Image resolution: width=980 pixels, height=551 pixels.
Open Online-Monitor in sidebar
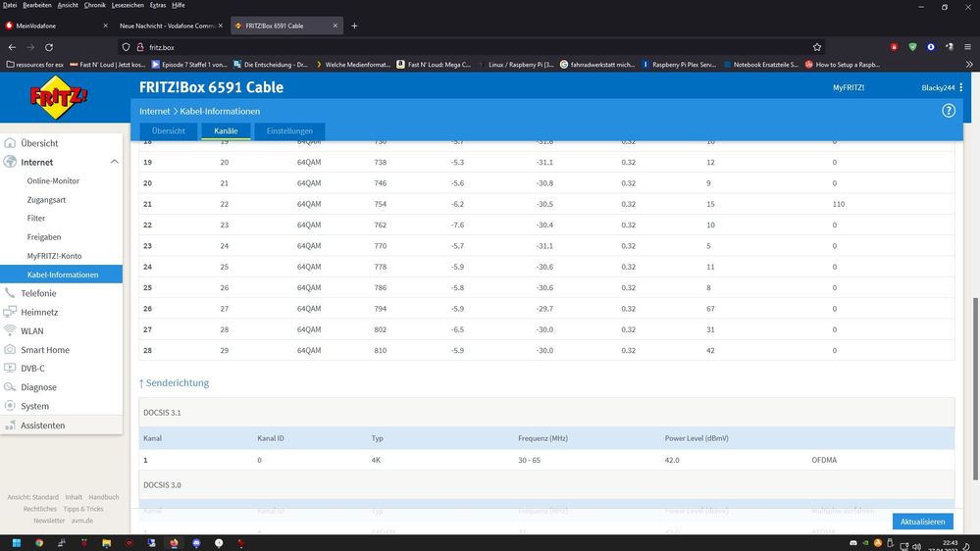pyautogui.click(x=53, y=180)
